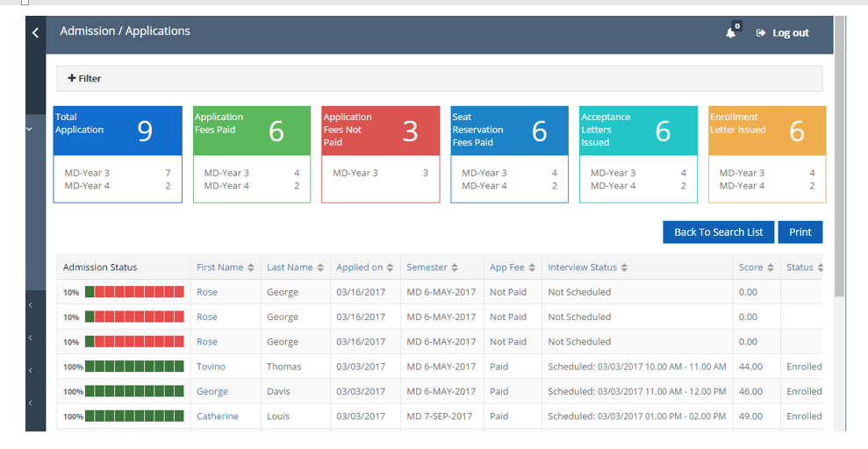Click George Davis's 100% admission progress bar

point(134,391)
